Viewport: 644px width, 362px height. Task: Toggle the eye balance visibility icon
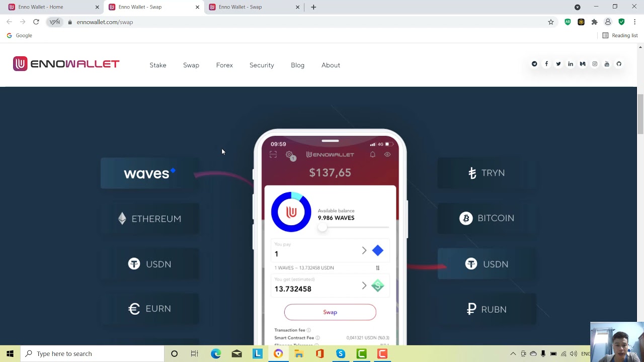(x=387, y=154)
